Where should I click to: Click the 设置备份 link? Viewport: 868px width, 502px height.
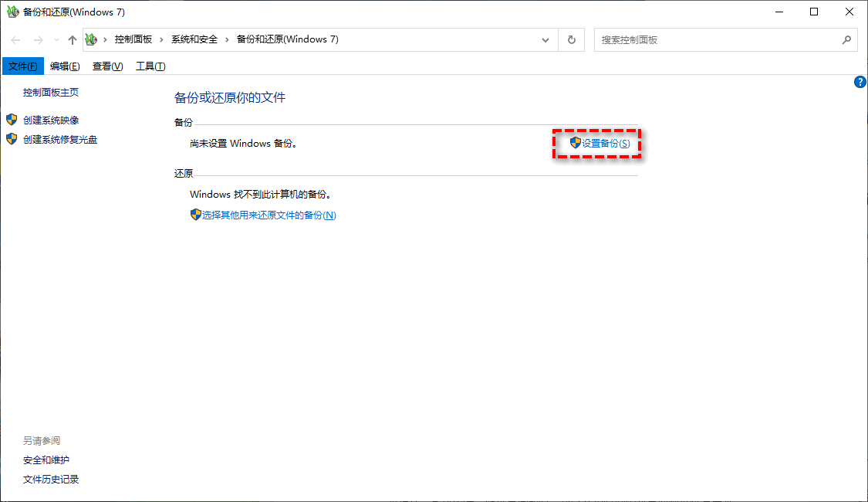pos(606,143)
